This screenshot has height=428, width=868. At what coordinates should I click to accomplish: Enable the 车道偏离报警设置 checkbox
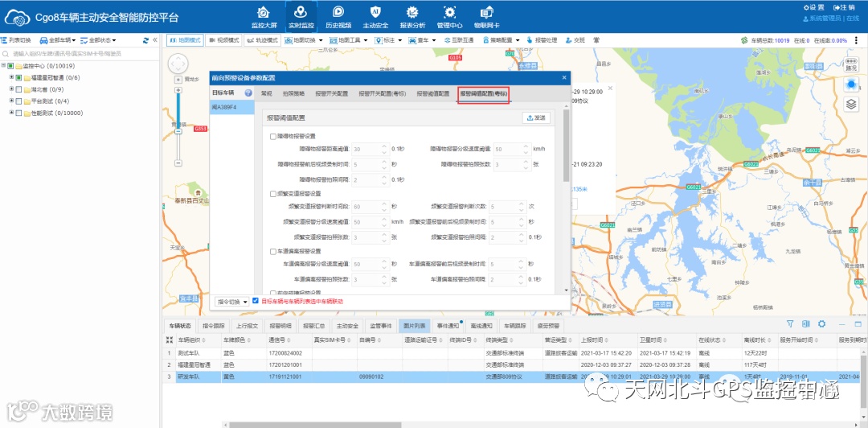pos(273,251)
